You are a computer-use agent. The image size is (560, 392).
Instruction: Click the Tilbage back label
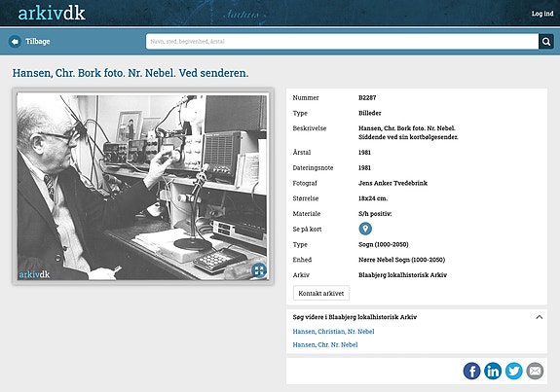(x=38, y=42)
